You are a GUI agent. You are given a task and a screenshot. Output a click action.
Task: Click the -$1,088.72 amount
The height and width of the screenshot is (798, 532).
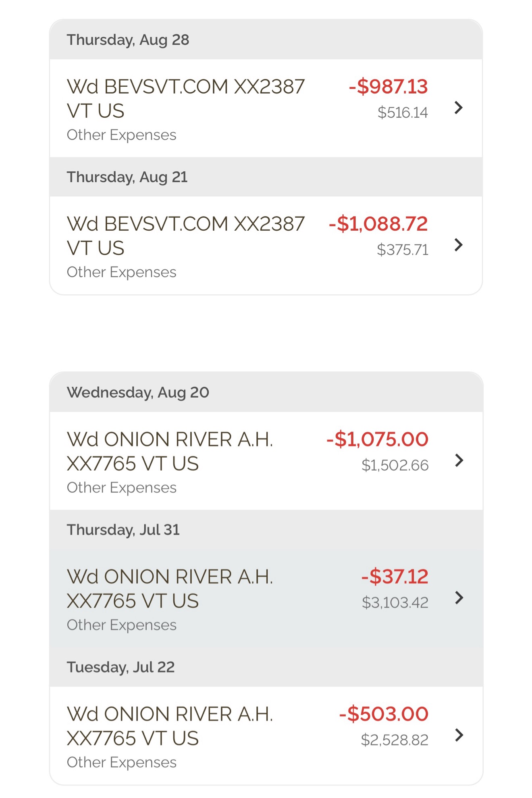click(378, 224)
